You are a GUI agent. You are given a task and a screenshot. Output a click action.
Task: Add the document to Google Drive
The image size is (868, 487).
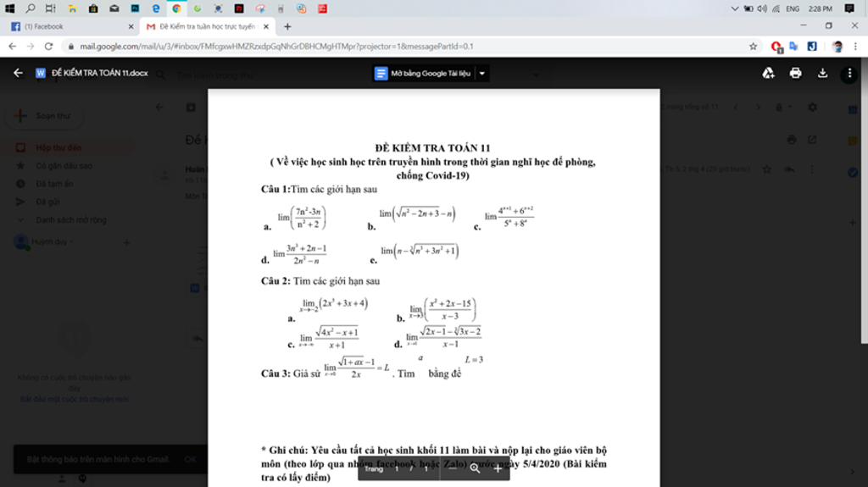pyautogui.click(x=768, y=73)
